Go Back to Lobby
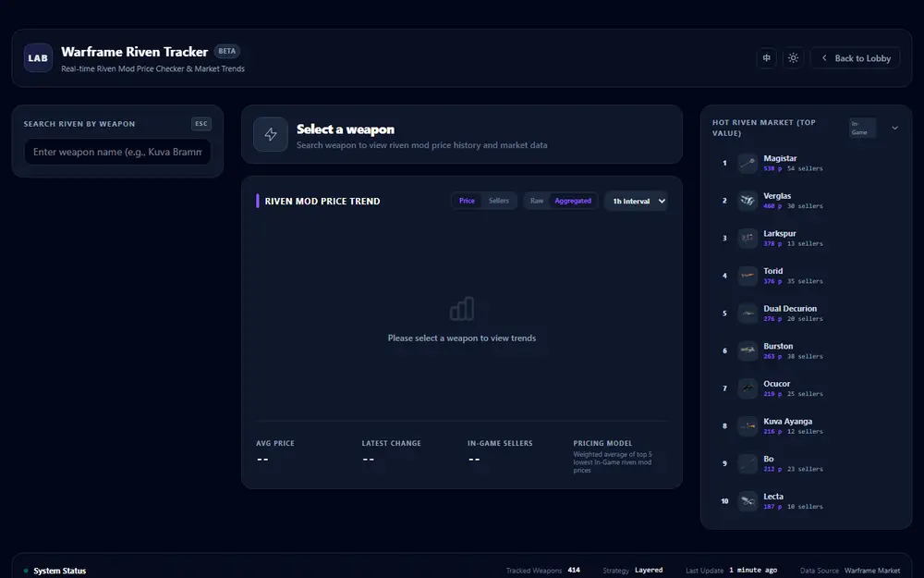The width and height of the screenshot is (924, 578). (x=856, y=57)
